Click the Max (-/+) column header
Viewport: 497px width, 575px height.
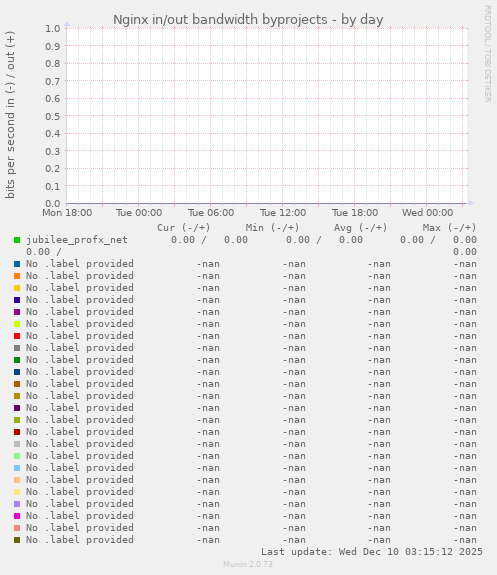449,228
